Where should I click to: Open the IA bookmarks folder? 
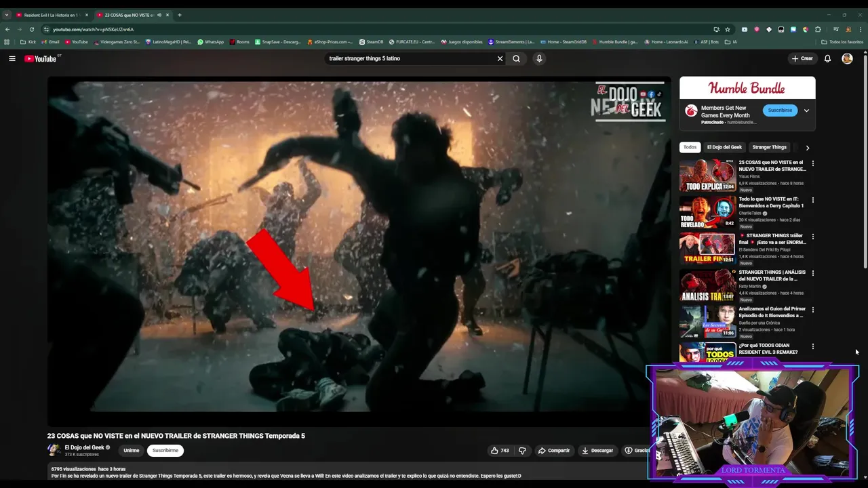730,42
